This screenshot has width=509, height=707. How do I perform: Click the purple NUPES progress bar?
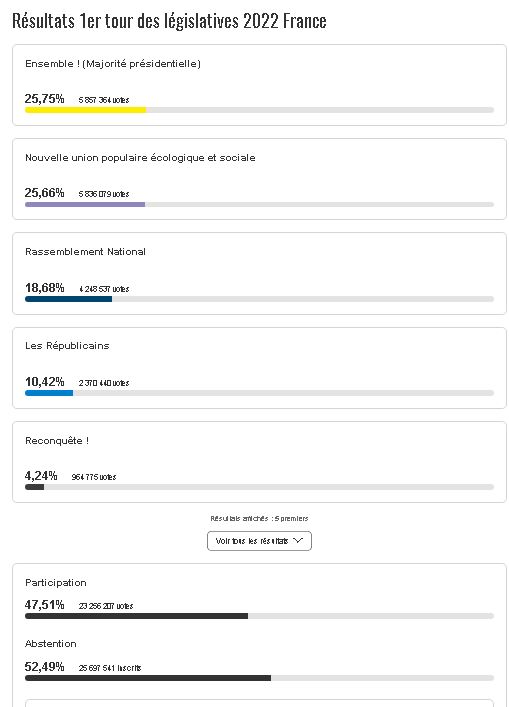(85, 204)
